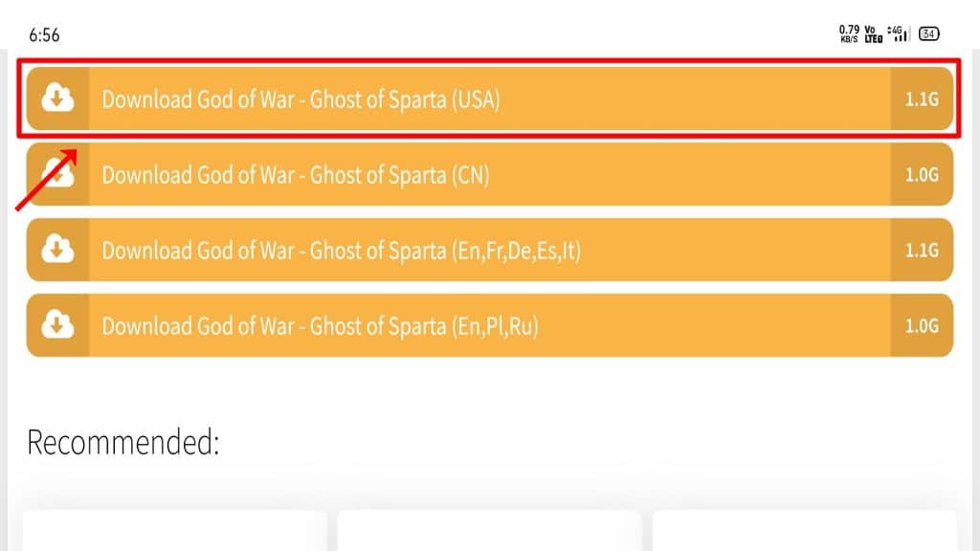Download God of War - Ghost of Sparta (USA)
980x551 pixels.
pyautogui.click(x=489, y=99)
